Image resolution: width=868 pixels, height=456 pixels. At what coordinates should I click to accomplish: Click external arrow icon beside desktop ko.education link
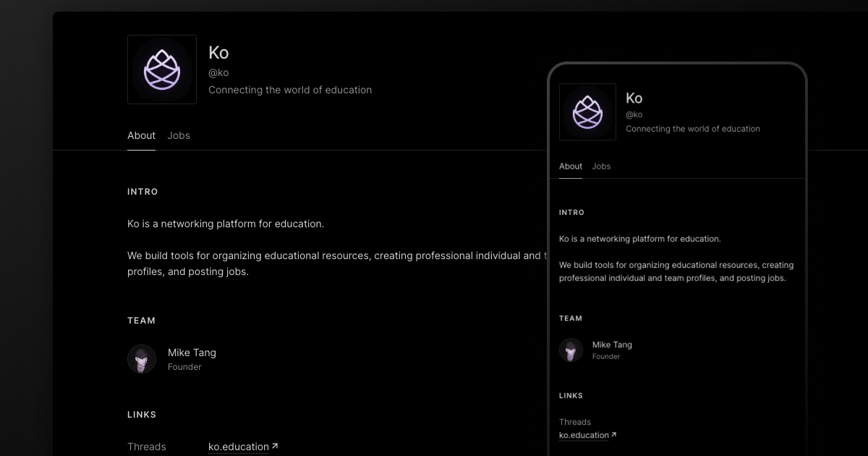(x=275, y=446)
